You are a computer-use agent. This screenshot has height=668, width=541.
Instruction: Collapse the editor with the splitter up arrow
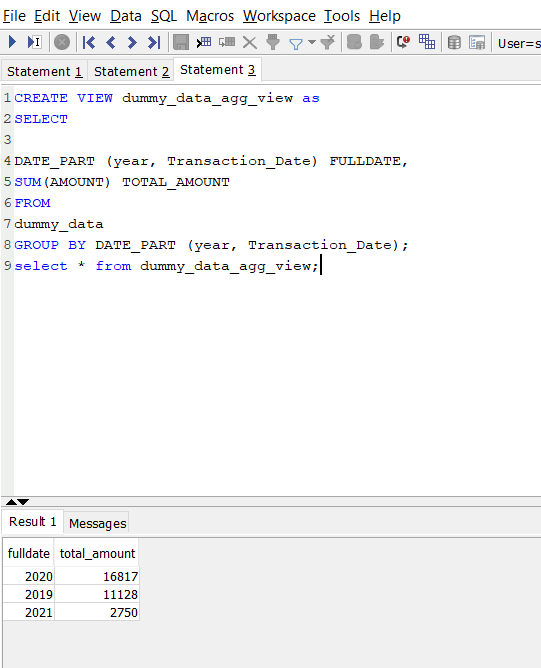click(x=12, y=502)
